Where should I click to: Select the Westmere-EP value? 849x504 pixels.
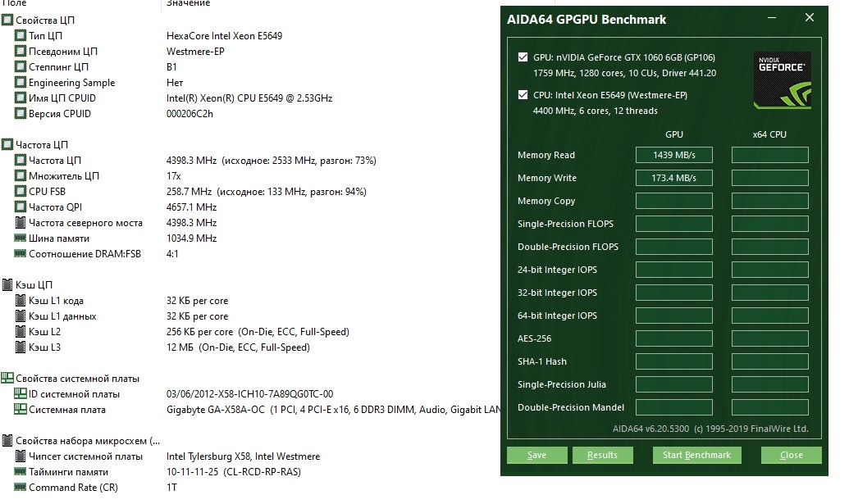click(195, 52)
